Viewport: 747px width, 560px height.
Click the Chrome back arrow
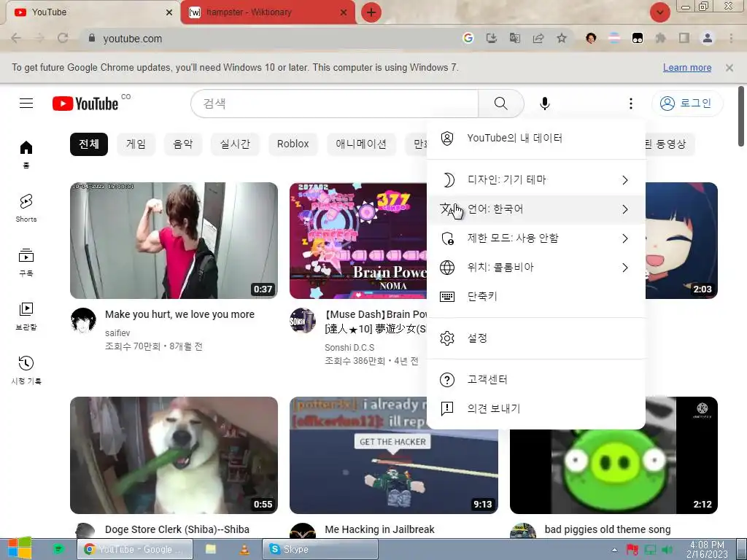(x=16, y=38)
